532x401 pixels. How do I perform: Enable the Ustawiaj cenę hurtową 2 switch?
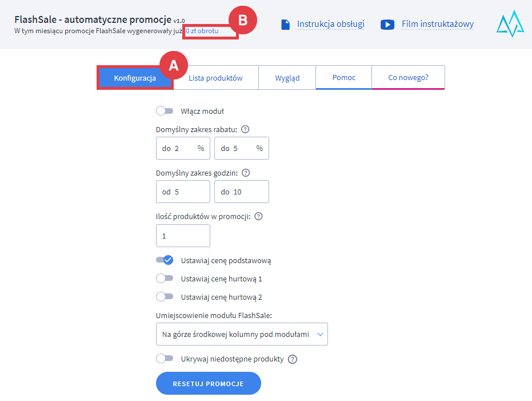click(165, 297)
